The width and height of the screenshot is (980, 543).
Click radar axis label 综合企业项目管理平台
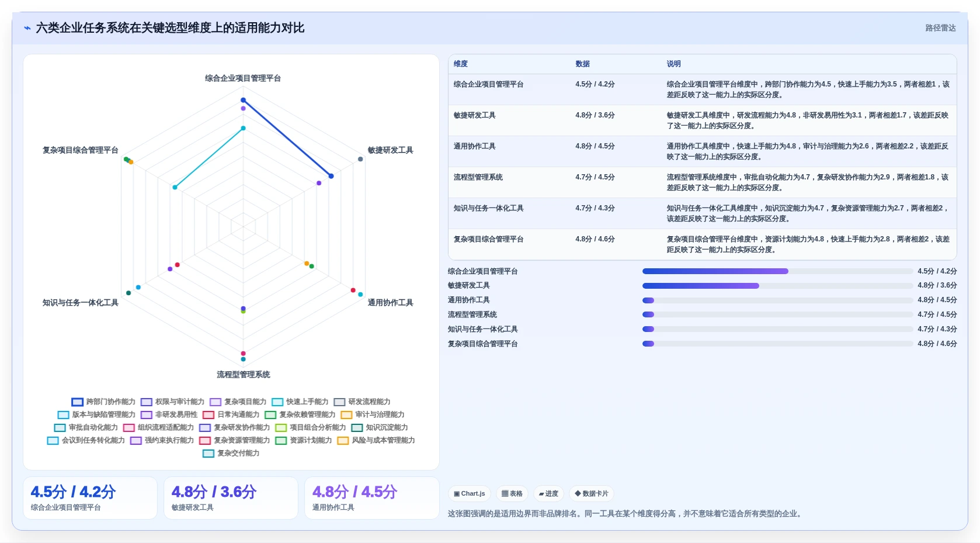(243, 78)
